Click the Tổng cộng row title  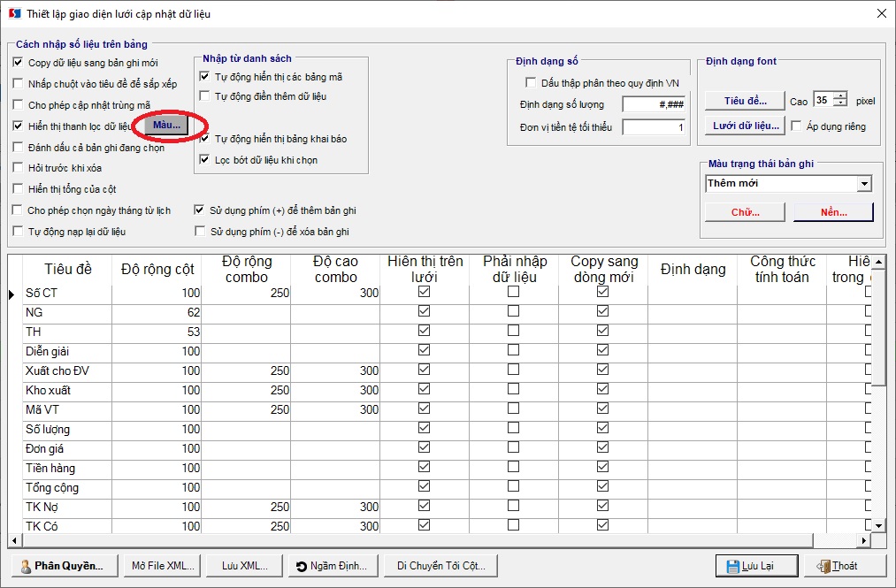click(67, 487)
